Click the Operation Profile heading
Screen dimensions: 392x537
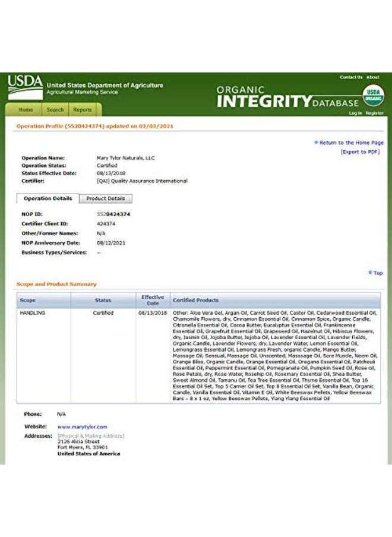tap(95, 126)
